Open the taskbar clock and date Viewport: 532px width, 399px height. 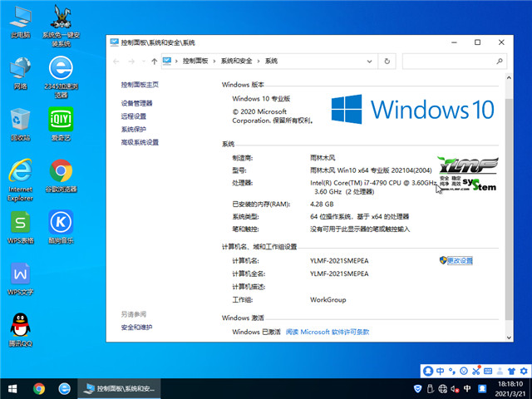[x=510, y=389]
